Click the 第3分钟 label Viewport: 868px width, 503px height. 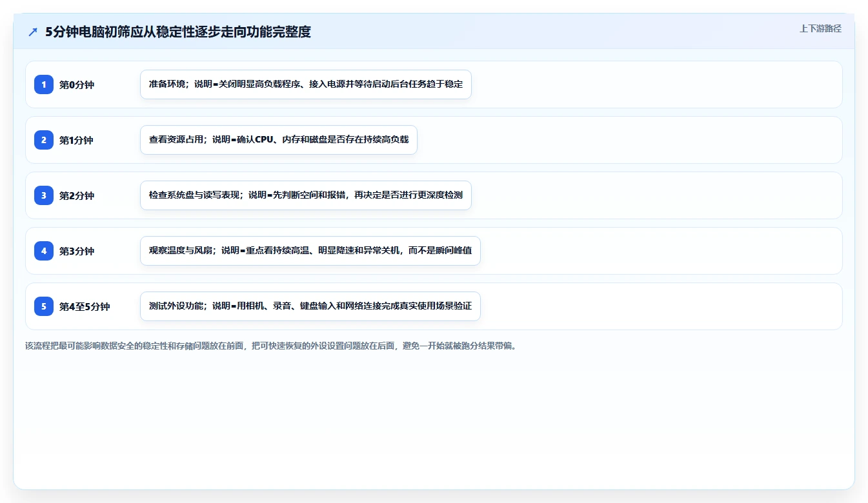(x=77, y=251)
